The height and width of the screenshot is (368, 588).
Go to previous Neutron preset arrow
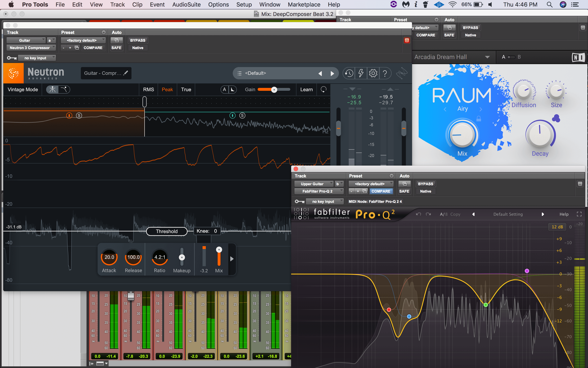(x=320, y=74)
